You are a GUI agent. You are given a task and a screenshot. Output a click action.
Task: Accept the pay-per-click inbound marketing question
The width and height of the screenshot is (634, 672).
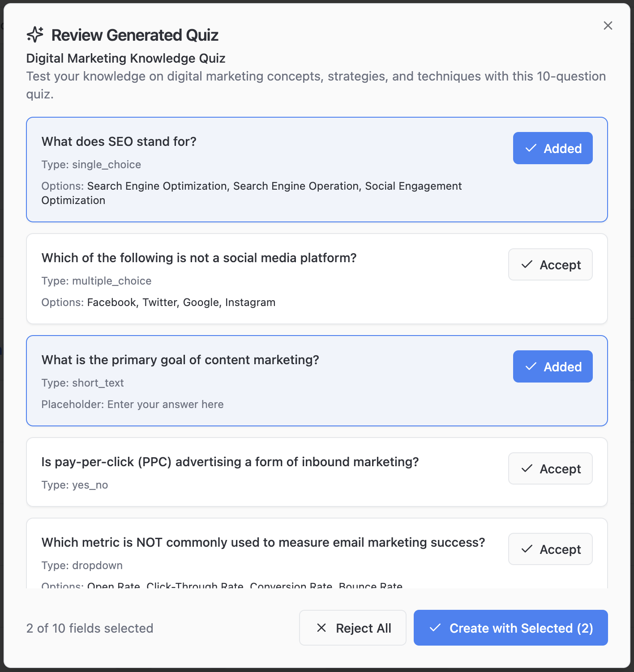(550, 468)
